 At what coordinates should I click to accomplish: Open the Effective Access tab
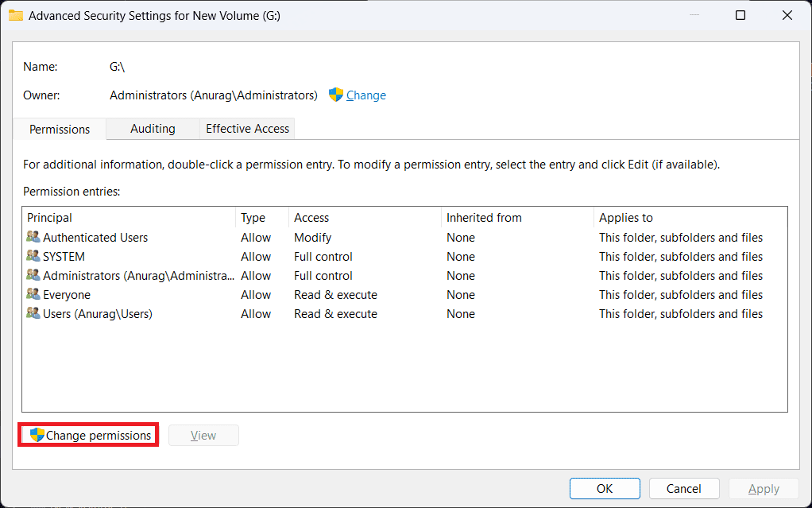coord(248,129)
